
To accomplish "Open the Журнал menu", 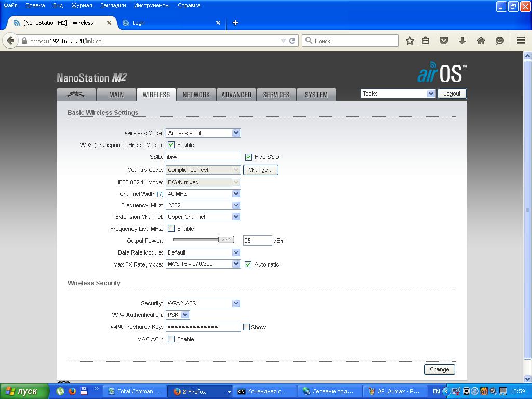I will pos(82,5).
